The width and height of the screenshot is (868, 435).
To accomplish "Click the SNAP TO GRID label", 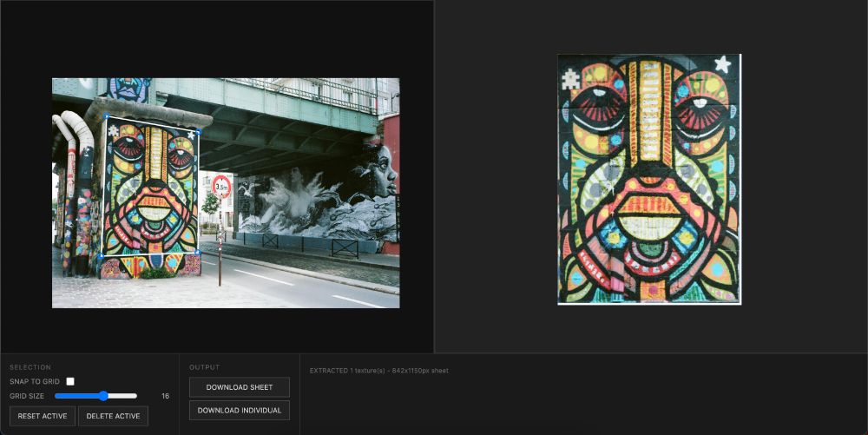I will click(x=35, y=382).
